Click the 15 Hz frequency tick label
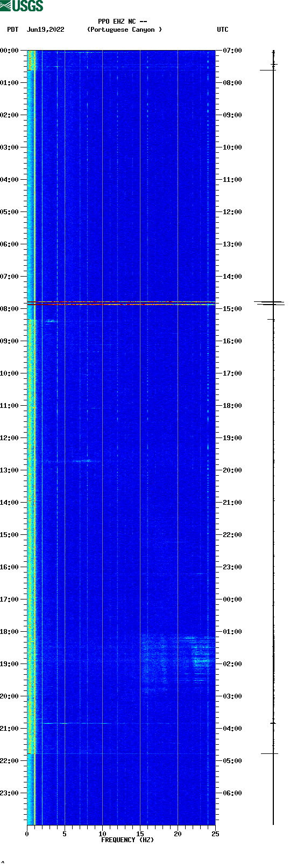This screenshot has width=297, height=868. 140,834
